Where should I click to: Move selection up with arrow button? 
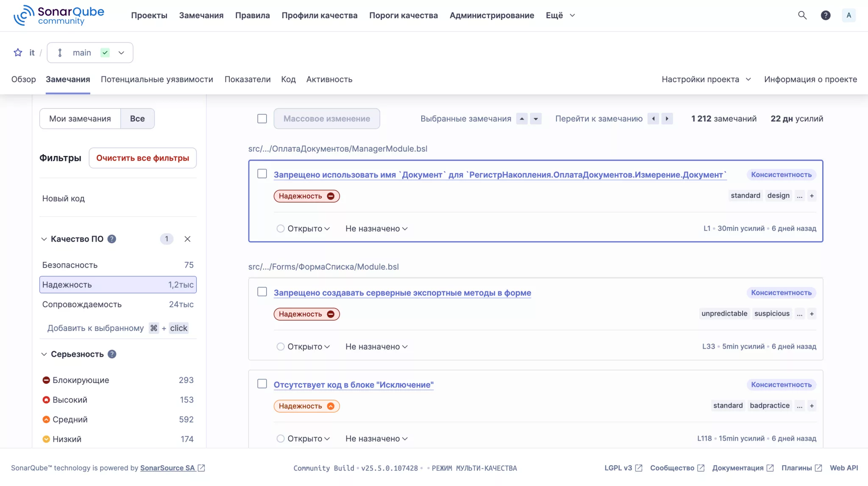tap(522, 119)
